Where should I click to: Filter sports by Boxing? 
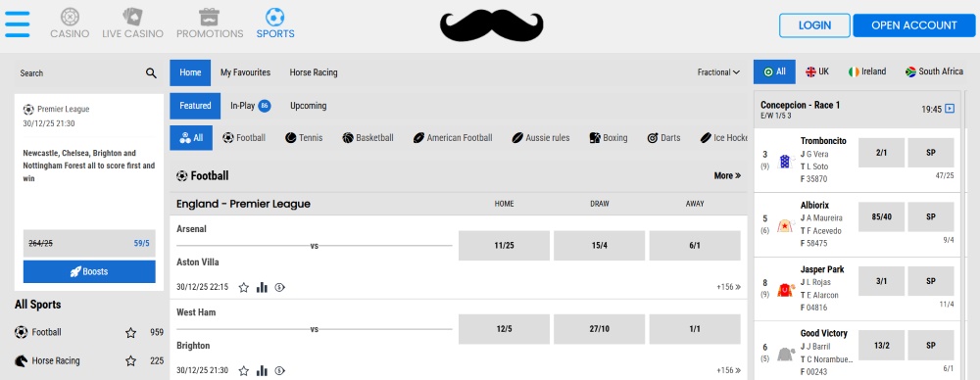pyautogui.click(x=609, y=137)
